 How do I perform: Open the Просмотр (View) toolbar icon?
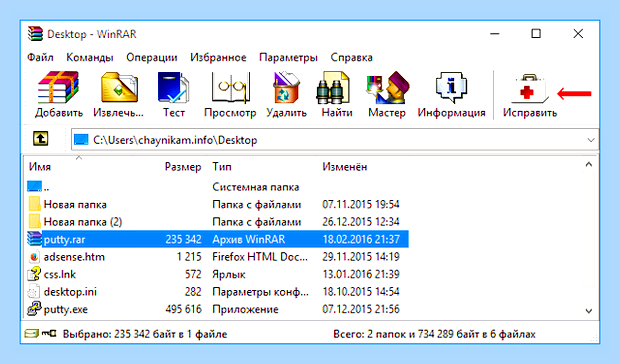click(x=231, y=87)
